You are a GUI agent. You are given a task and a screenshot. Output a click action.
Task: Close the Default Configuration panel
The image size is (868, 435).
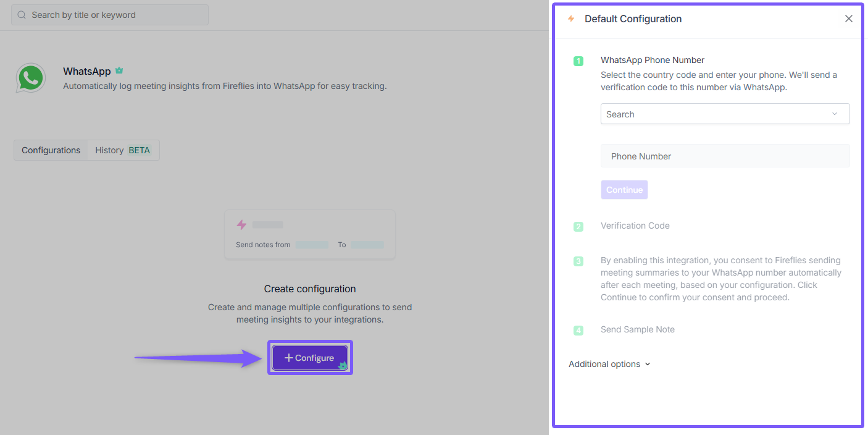pyautogui.click(x=849, y=19)
